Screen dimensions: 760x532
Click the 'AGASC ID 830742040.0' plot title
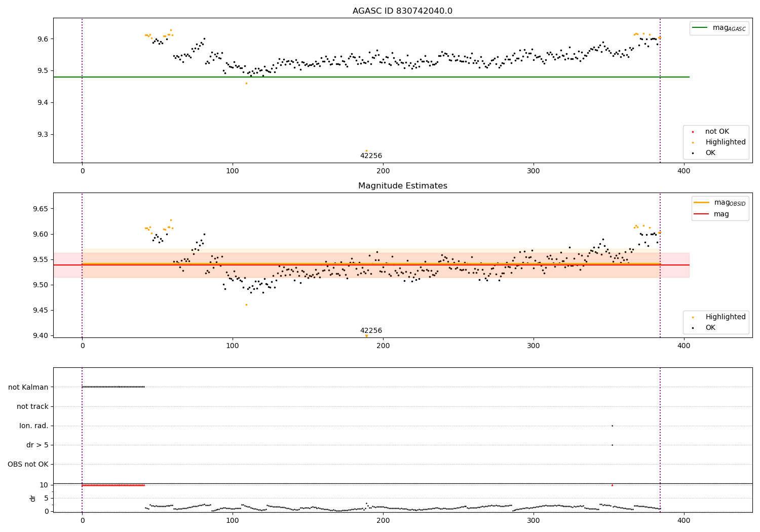point(402,11)
